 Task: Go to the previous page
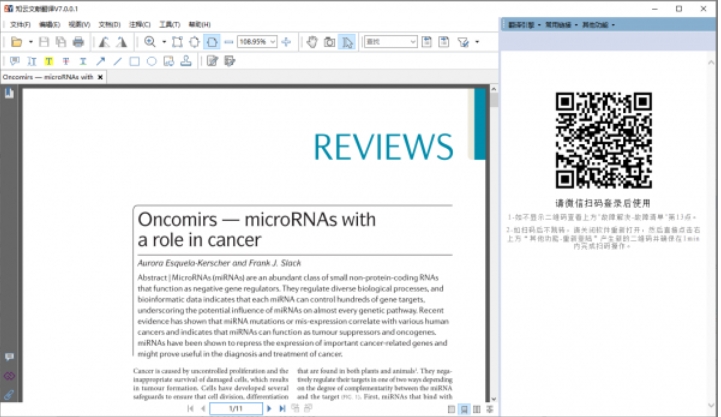[x=203, y=408]
